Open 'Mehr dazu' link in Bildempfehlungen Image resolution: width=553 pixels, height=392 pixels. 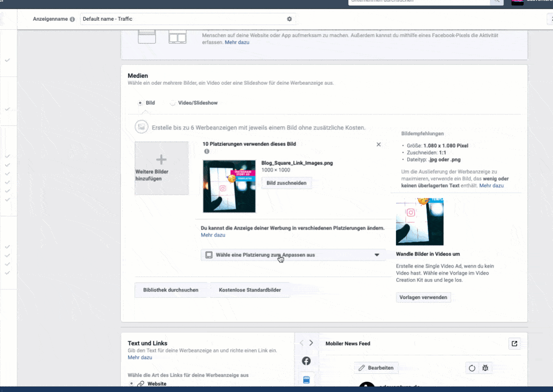pos(491,186)
